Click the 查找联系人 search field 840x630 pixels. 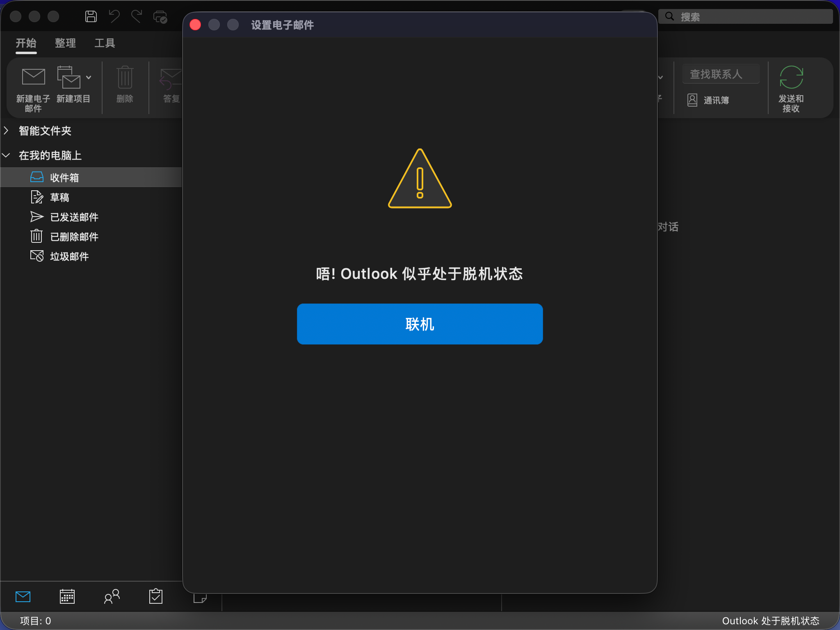[721, 74]
